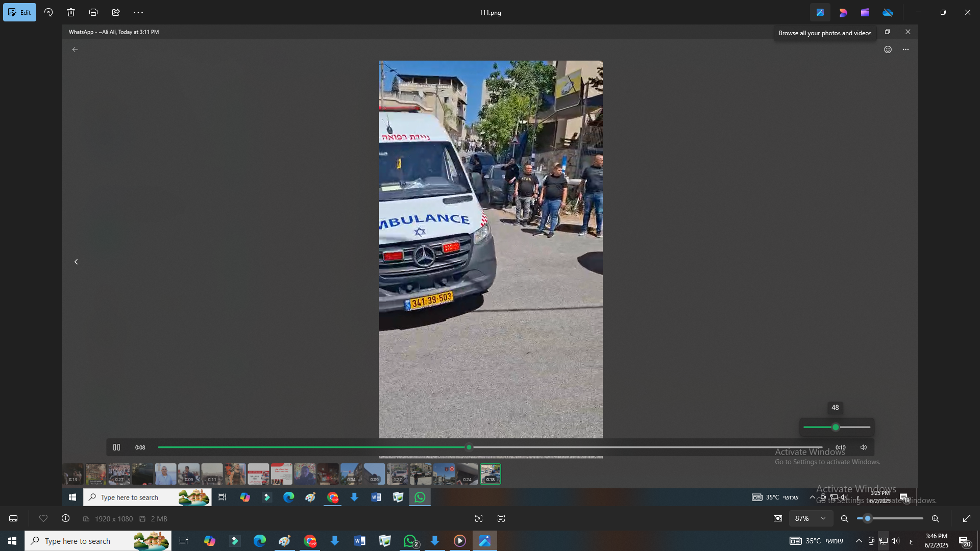Open the Edit image tool

coord(19,12)
